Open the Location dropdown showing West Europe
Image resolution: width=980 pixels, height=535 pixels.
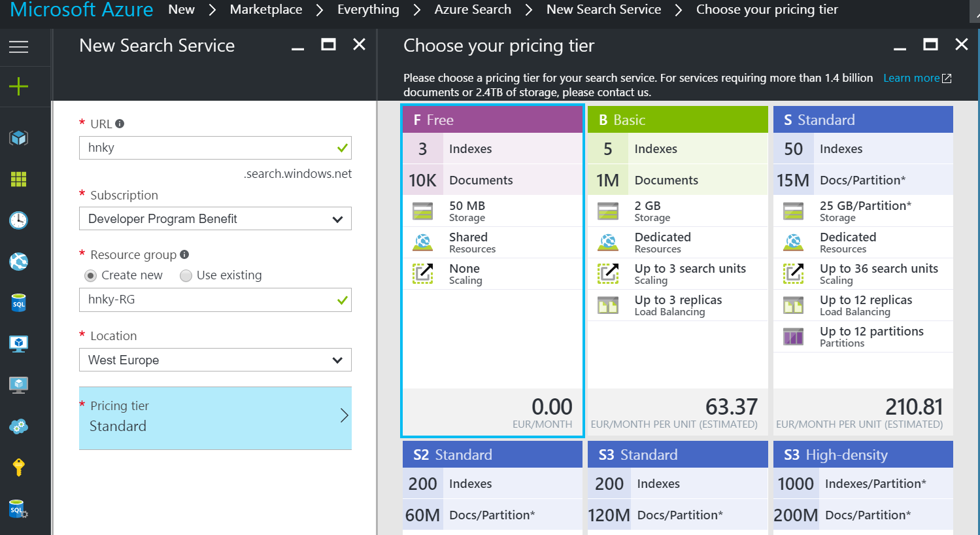[x=215, y=360]
